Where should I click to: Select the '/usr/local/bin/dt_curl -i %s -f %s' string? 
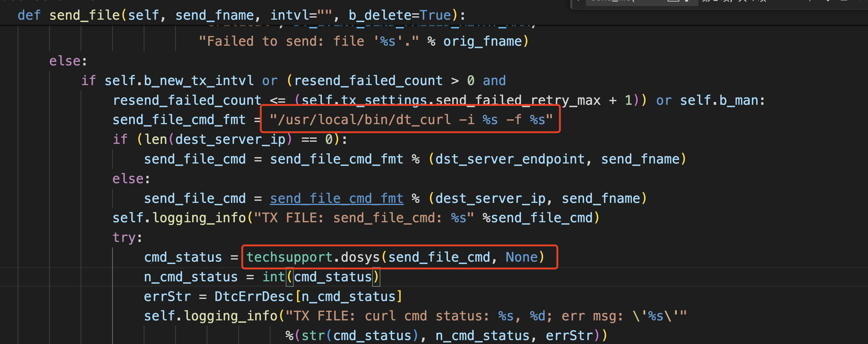pos(411,120)
